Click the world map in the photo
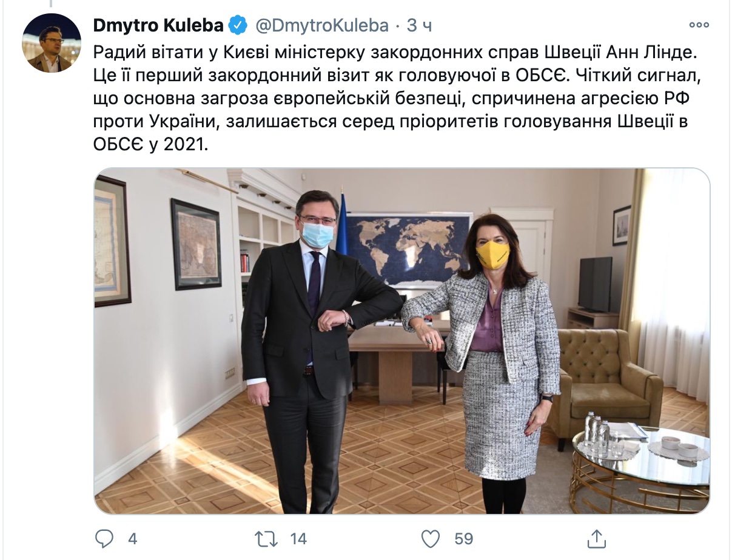This screenshot has height=560, width=732. click(x=409, y=248)
